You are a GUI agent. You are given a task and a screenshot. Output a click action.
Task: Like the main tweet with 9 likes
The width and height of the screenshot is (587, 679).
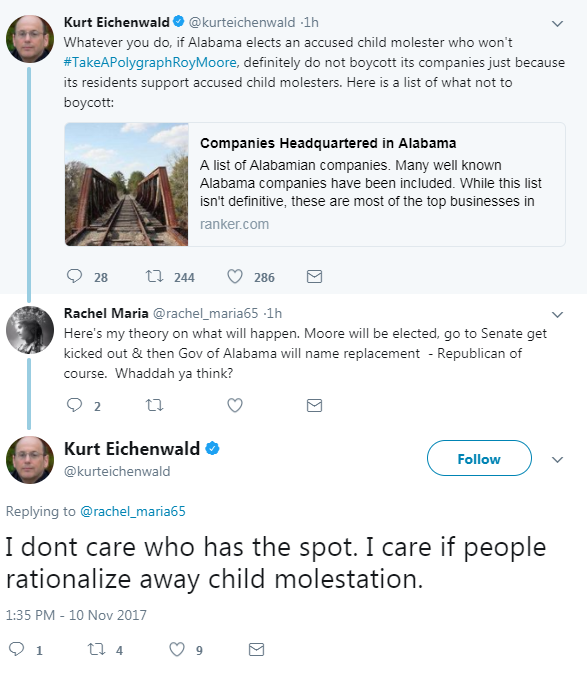177,649
